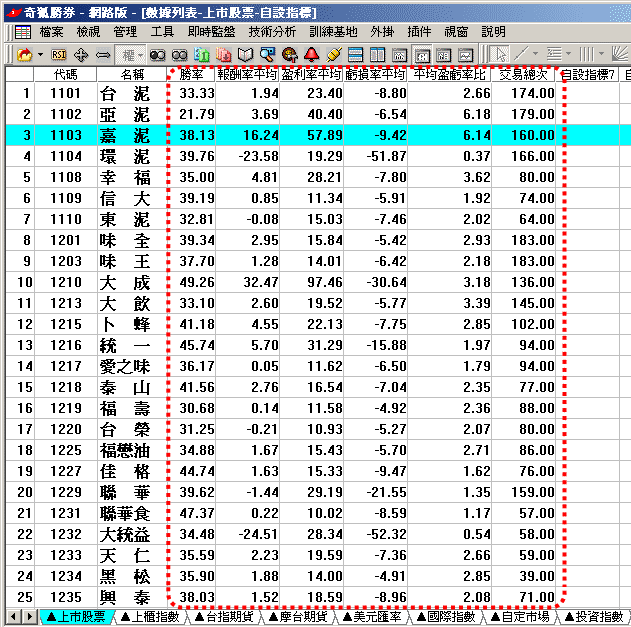Click the first chart window icon
Viewport: 631px width, 627px height.
click(x=399, y=55)
